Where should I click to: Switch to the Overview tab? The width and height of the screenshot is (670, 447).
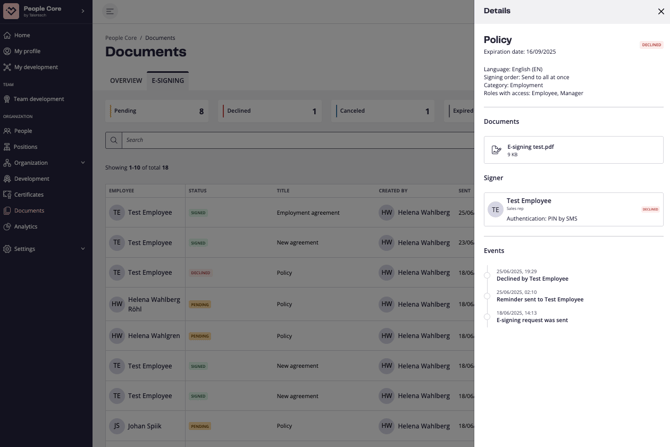point(126,80)
